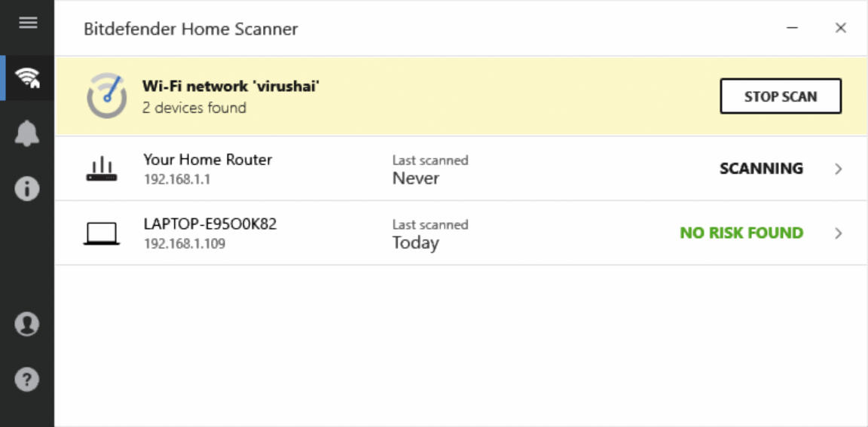
Task: Click the router device icon
Action: click(102, 169)
